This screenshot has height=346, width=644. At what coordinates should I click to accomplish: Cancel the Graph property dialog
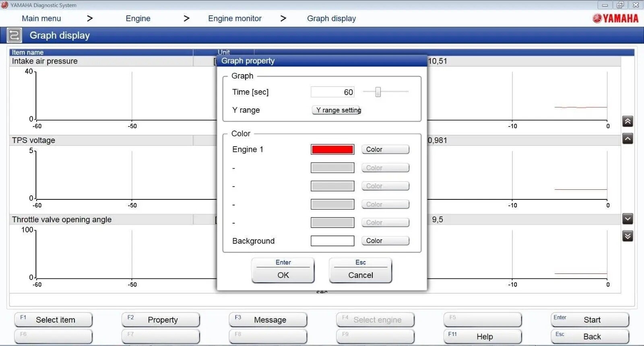pyautogui.click(x=361, y=270)
